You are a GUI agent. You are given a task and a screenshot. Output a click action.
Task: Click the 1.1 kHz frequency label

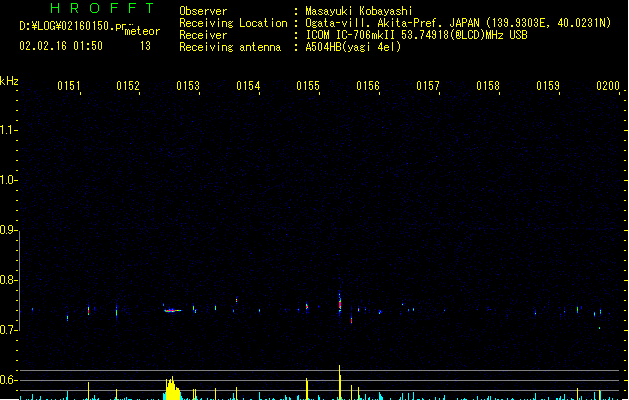pos(8,130)
